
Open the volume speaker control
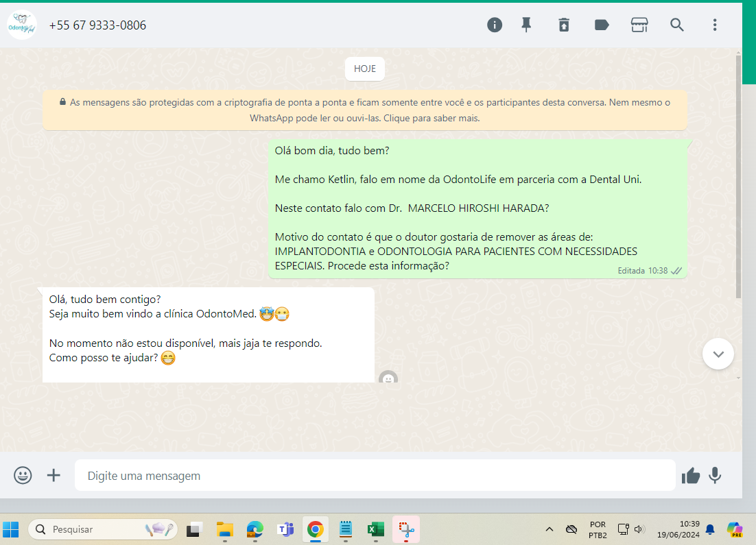pyautogui.click(x=639, y=529)
